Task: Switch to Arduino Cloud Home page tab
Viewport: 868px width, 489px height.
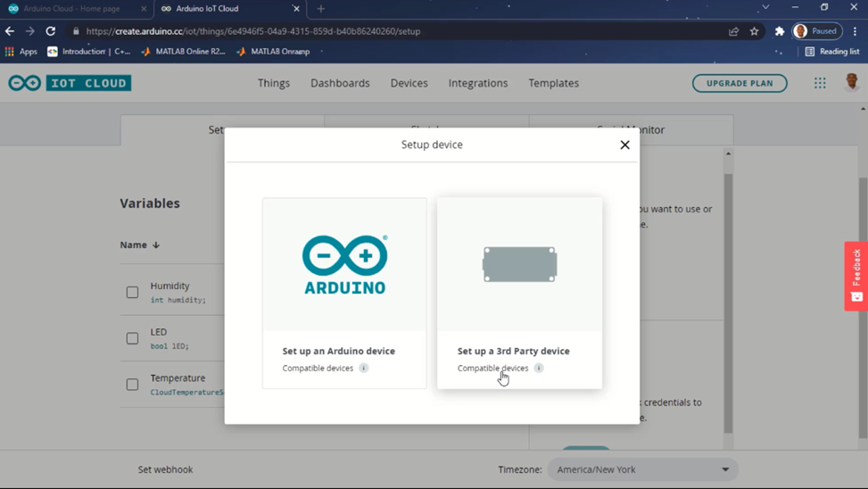Action: pyautogui.click(x=75, y=8)
